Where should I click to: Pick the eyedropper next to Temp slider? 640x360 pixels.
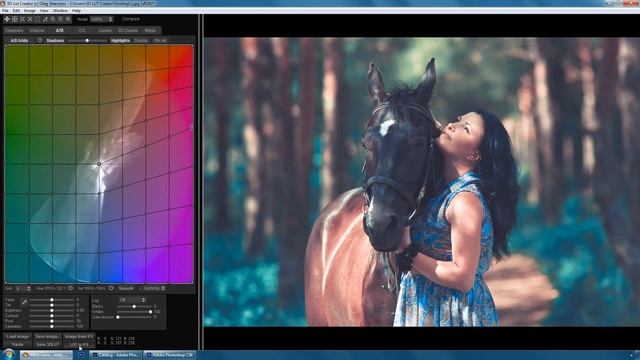24,302
